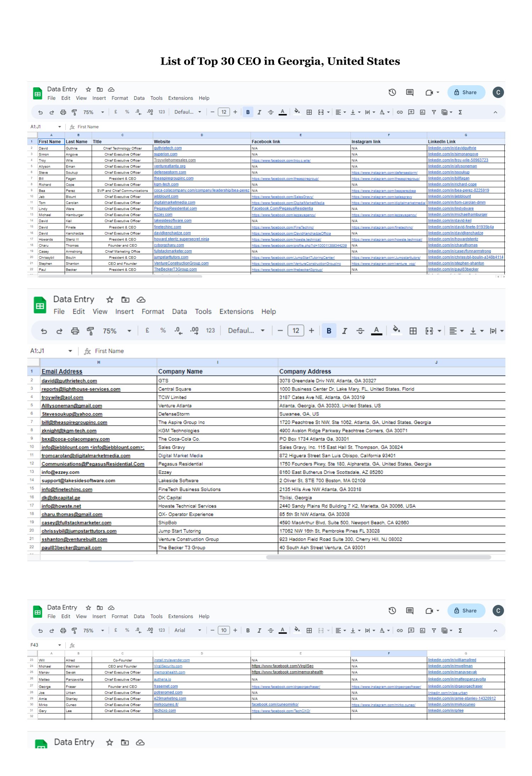Click Insert link in the top sheet toolbar
Screen dimensions: 532x776
(x=400, y=112)
